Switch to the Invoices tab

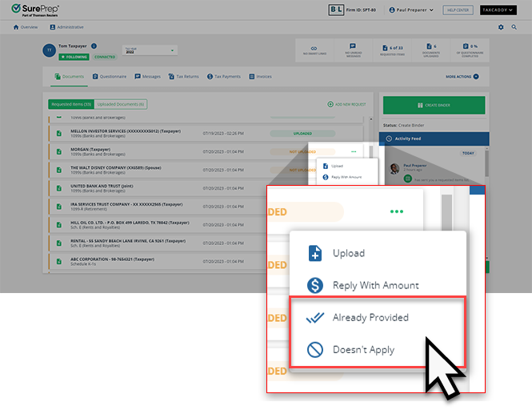260,76
